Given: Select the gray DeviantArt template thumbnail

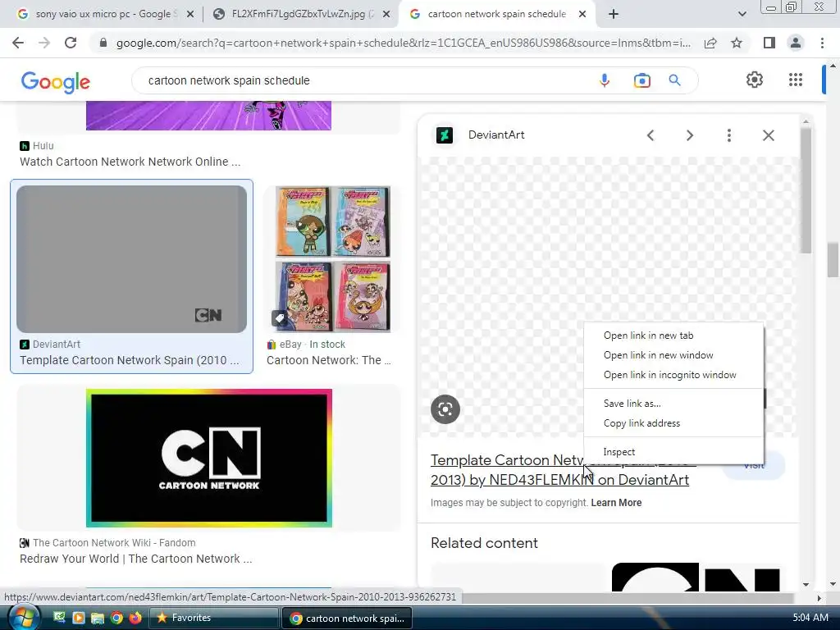Looking at the screenshot, I should point(132,258).
